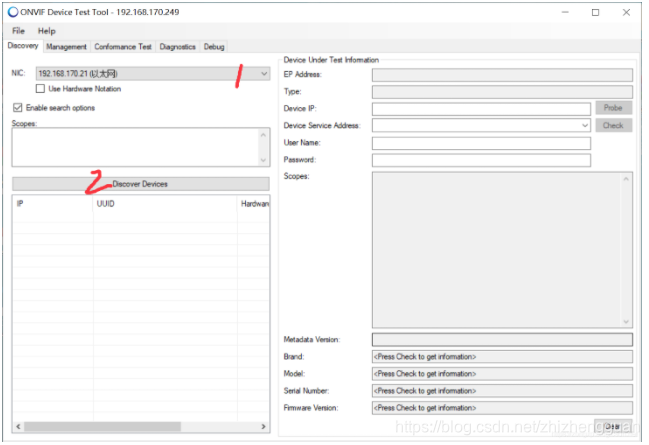Click the Metadata Version field
Screen dimensions: 649x445
[502, 340]
